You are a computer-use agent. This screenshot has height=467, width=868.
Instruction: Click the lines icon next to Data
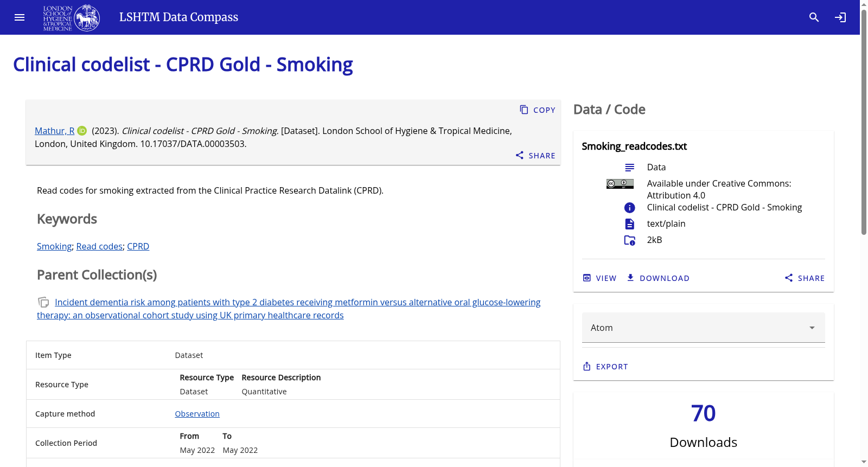click(629, 168)
